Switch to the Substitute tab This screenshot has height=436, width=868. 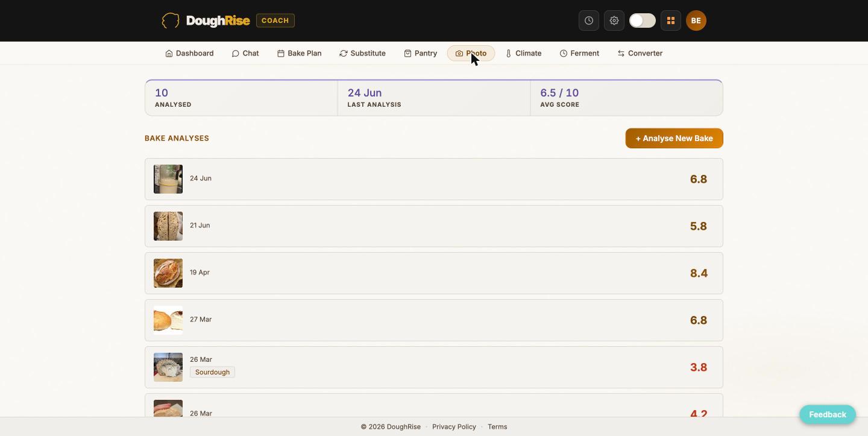(362, 53)
